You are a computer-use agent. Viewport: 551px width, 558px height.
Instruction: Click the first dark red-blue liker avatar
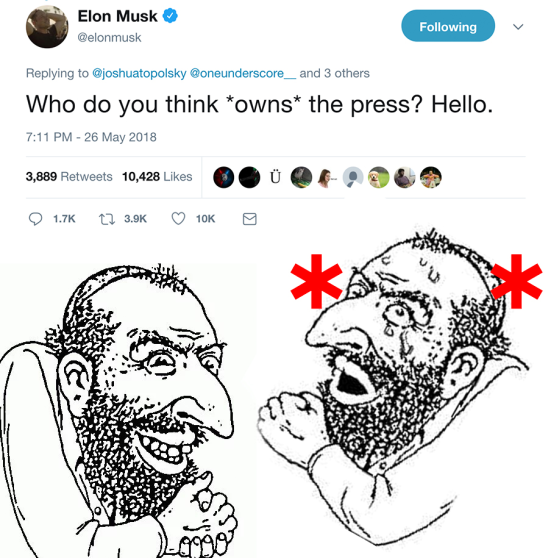[x=224, y=177]
